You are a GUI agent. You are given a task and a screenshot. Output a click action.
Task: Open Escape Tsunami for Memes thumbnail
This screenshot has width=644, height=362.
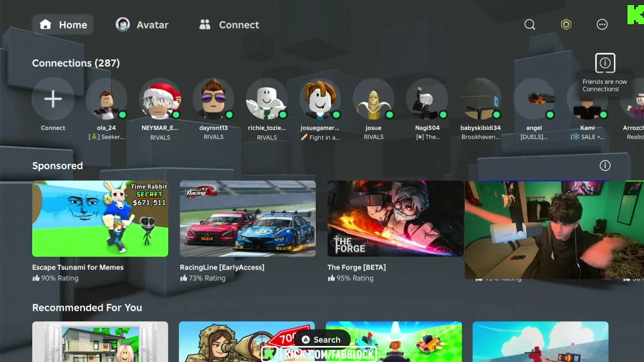tap(100, 219)
